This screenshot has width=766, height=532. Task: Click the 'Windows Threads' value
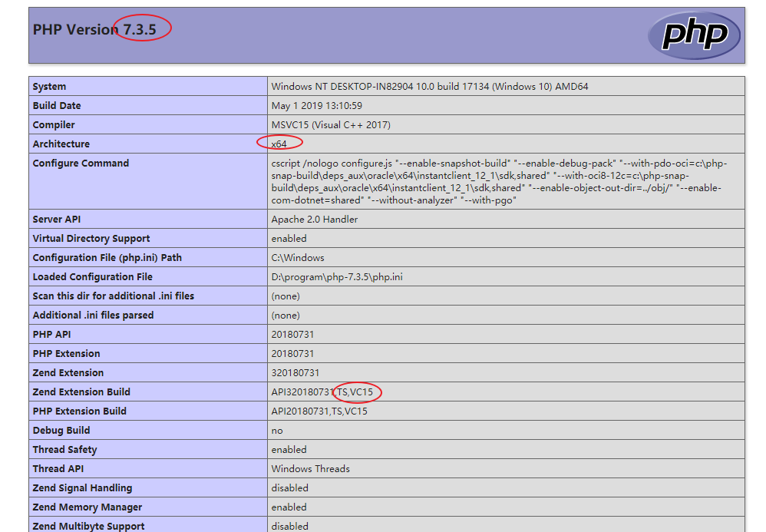click(311, 468)
